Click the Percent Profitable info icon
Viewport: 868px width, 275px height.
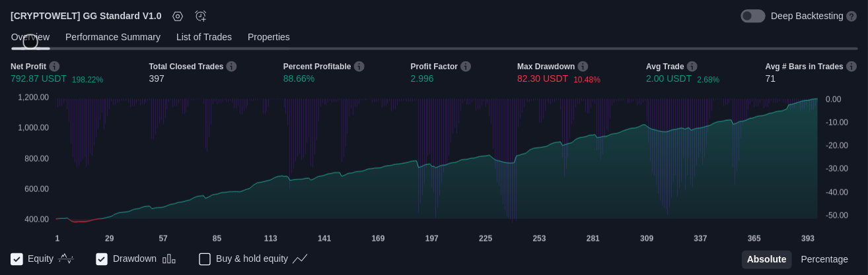tap(359, 67)
